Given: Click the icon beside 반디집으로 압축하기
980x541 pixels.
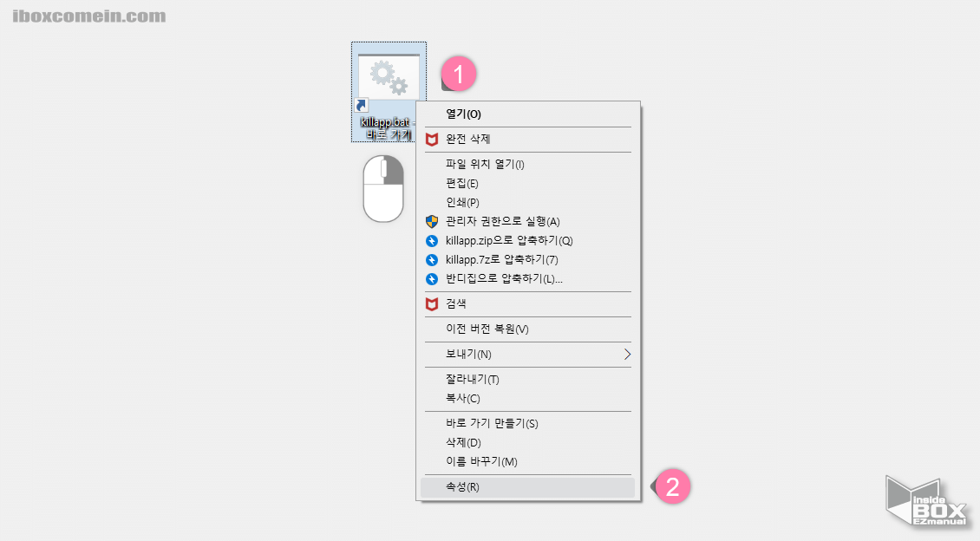Looking at the screenshot, I should [x=431, y=278].
